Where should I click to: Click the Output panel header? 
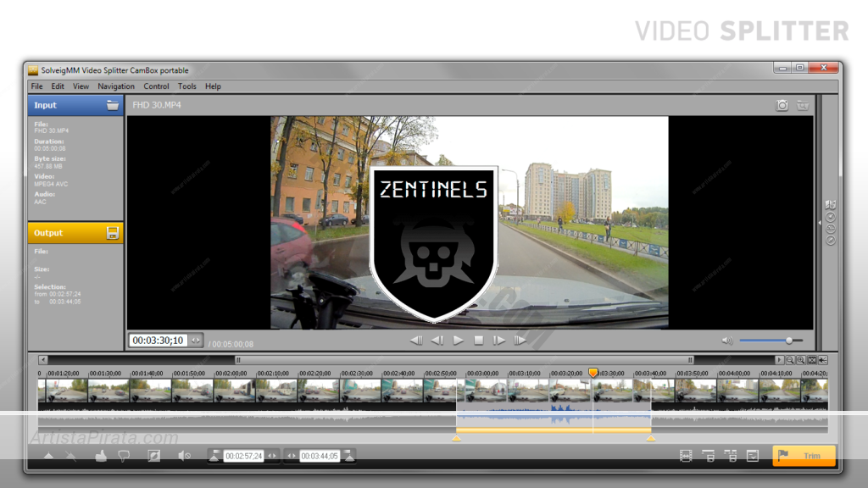pyautogui.click(x=75, y=233)
